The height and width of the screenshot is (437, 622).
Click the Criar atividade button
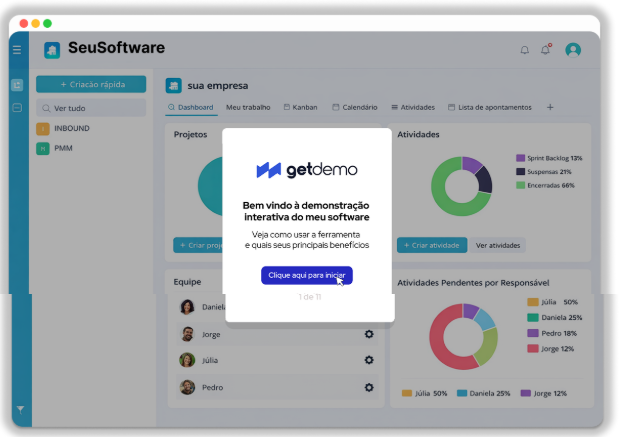(432, 245)
